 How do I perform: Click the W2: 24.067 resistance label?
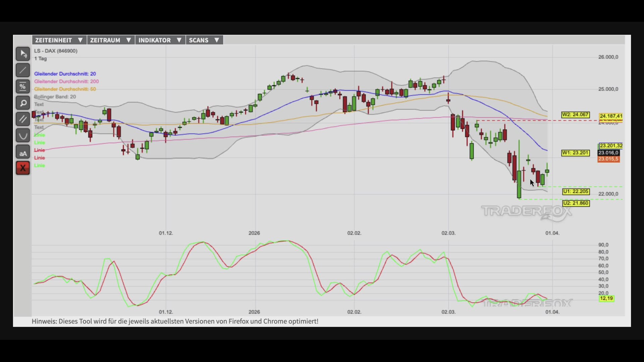(x=575, y=115)
